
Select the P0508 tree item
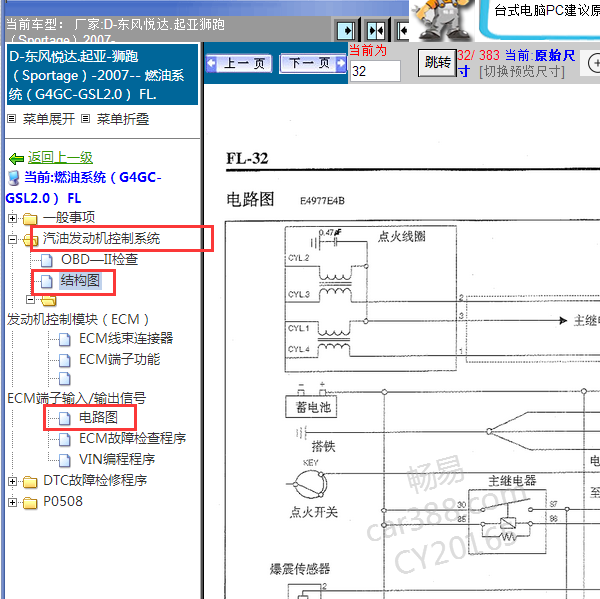pos(63,502)
